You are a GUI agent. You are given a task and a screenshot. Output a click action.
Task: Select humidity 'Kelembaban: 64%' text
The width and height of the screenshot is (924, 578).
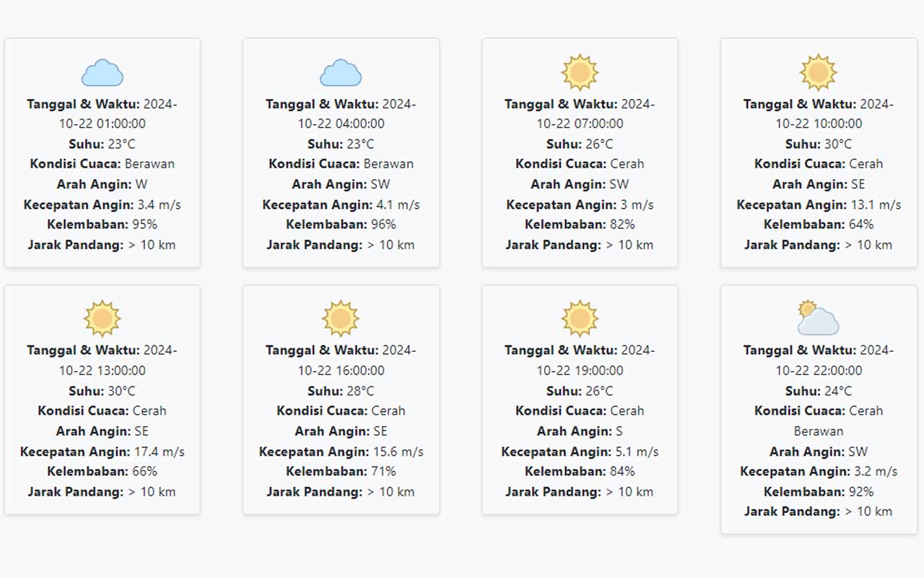tap(819, 224)
